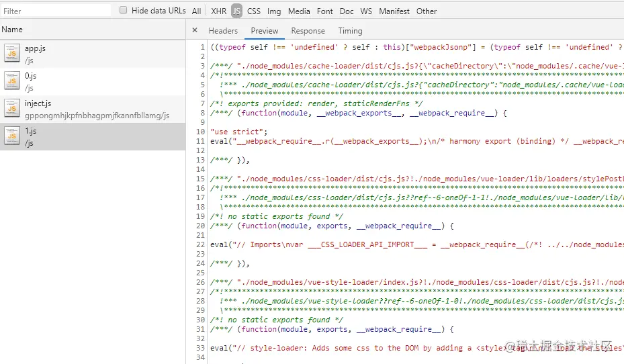This screenshot has width=624, height=364.
Task: Open the Headers tab
Action: tap(223, 31)
